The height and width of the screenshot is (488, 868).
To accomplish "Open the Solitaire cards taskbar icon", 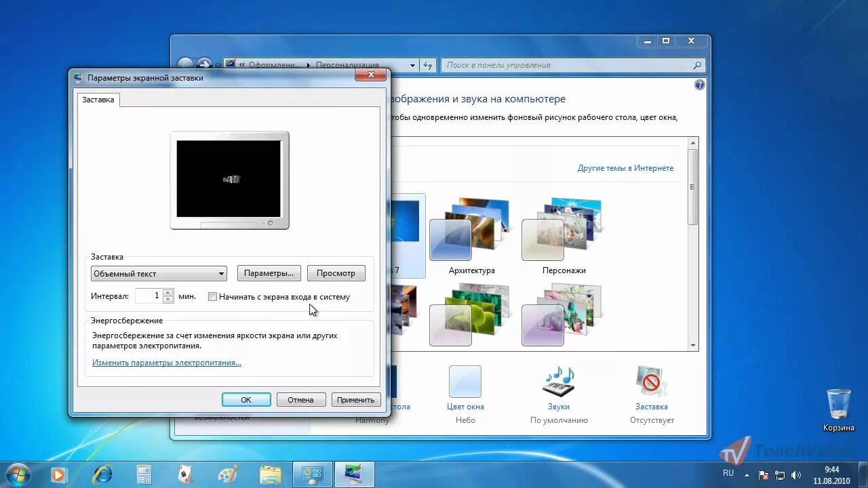I will coord(186,474).
